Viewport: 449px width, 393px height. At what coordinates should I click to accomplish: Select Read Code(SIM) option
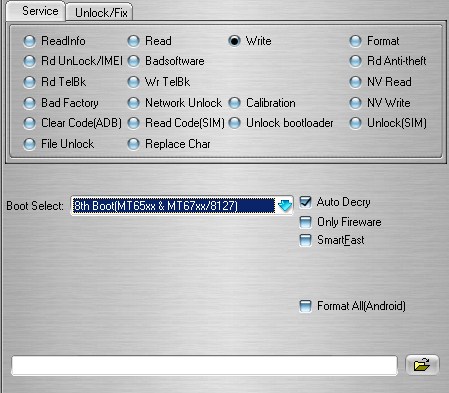click(133, 123)
